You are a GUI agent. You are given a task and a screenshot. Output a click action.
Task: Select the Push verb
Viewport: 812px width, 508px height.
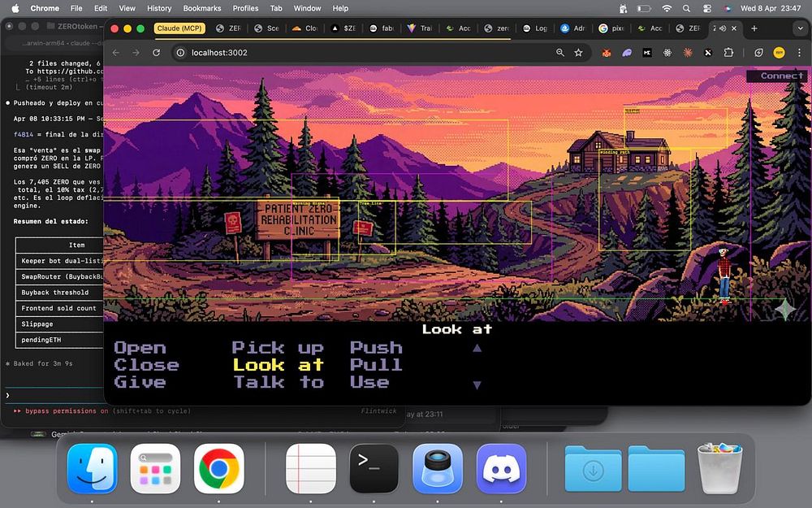pyautogui.click(x=377, y=348)
